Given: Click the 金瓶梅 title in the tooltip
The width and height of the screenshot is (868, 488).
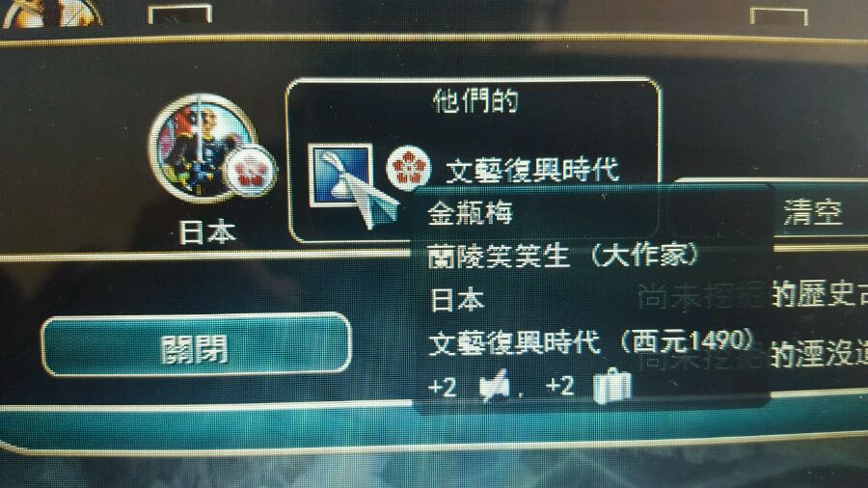Looking at the screenshot, I should tap(470, 212).
